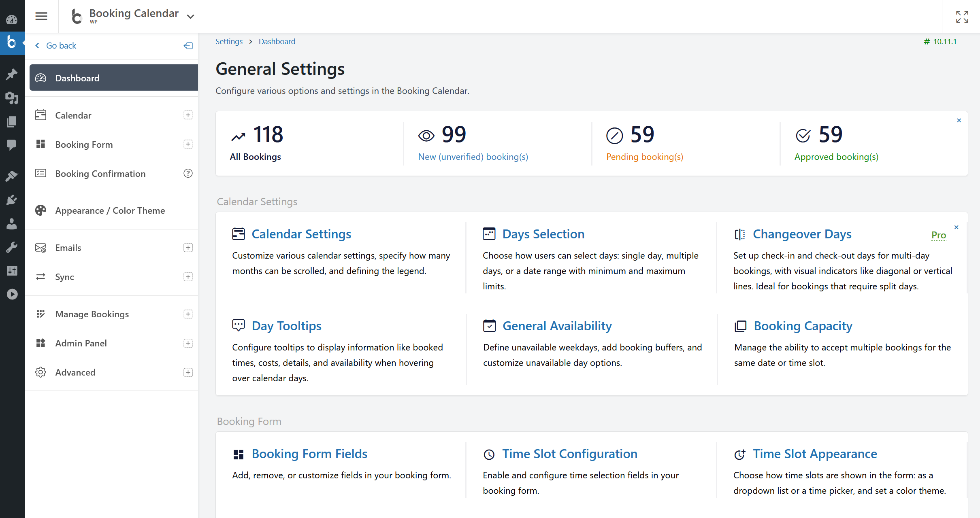980x518 pixels.
Task: Expand the Emails menu section
Action: click(x=188, y=248)
